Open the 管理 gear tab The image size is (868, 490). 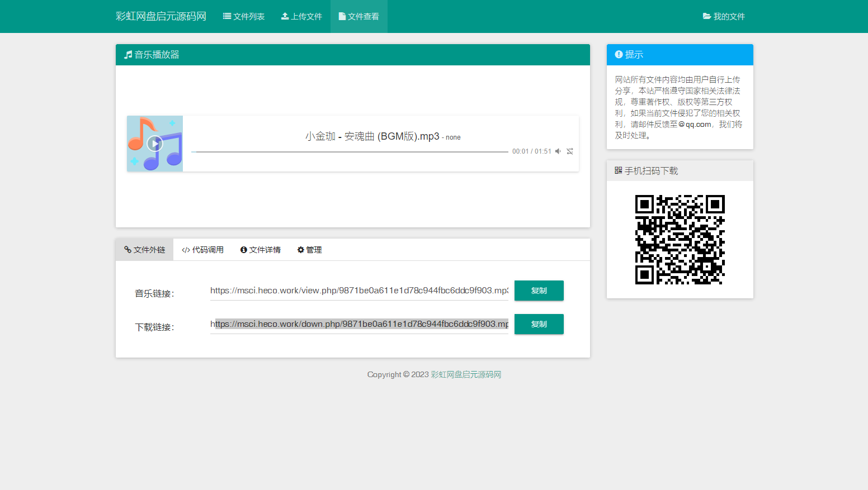(309, 250)
